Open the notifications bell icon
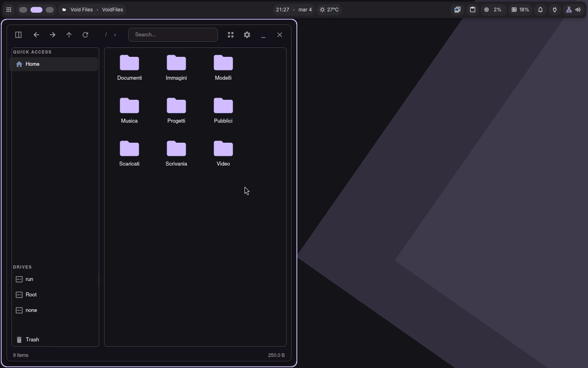The image size is (588, 368). point(541,10)
